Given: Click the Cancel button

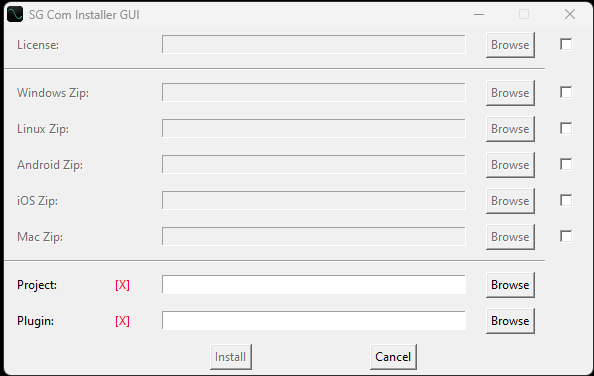Looking at the screenshot, I should [393, 357].
